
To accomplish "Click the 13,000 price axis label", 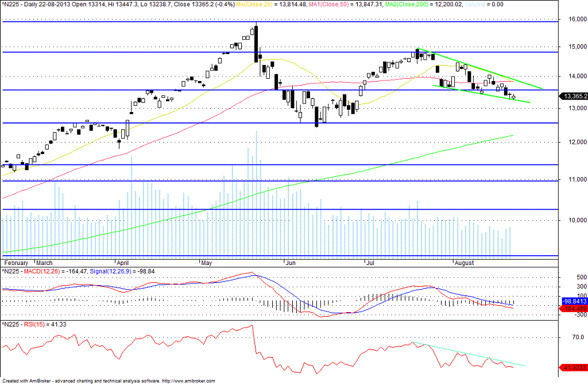I will pos(578,108).
